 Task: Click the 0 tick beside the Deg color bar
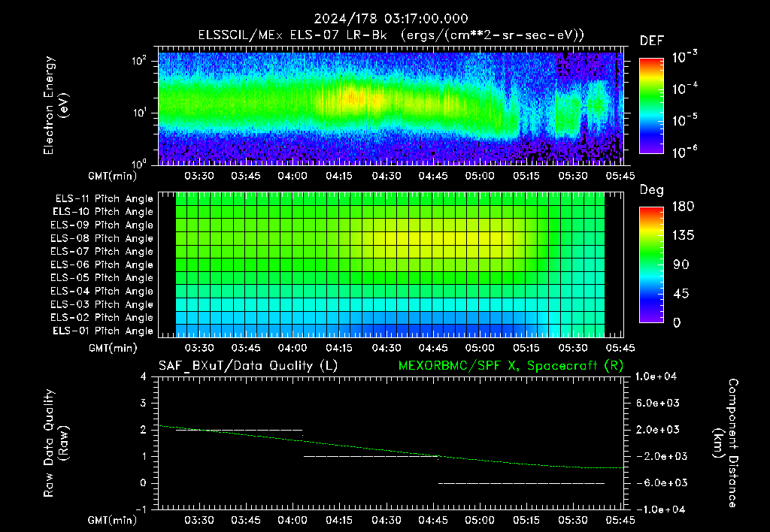(x=678, y=322)
